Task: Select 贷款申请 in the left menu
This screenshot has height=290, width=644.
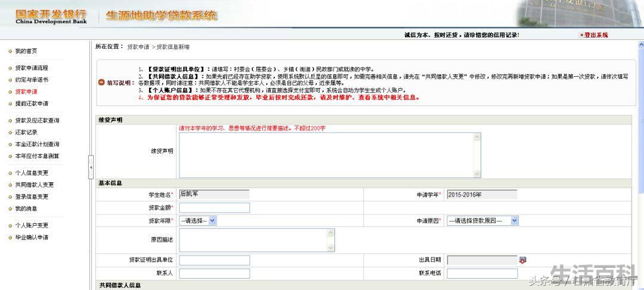Action: 26,92
